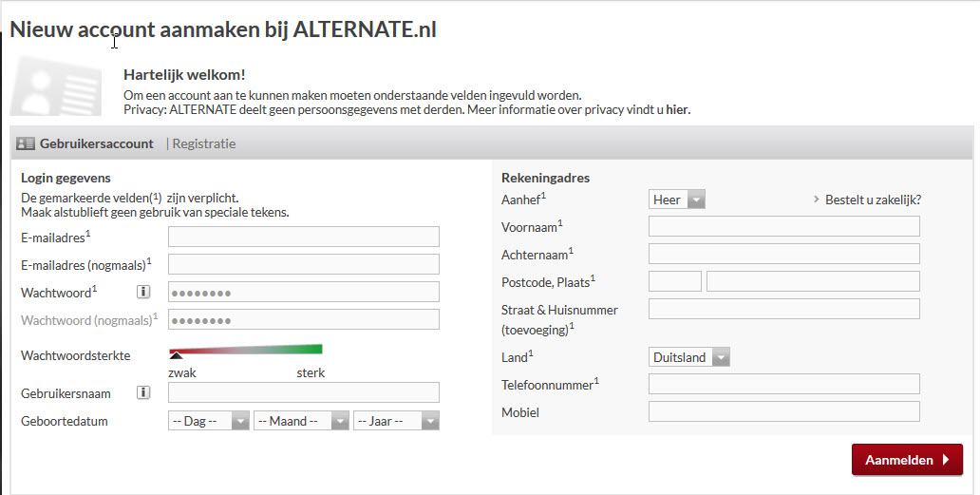The image size is (980, 495).
Task: Click the 'Hartelijk welkom!' heading
Action: coord(184,75)
